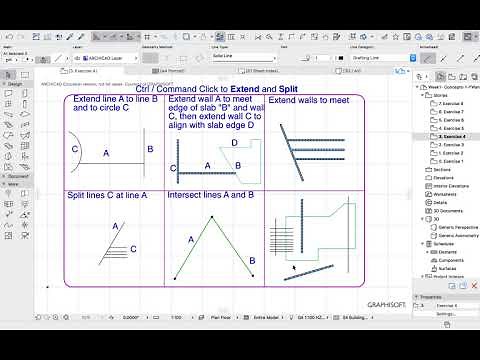
Task: Click the red delete X in the Navigator
Action: [474, 286]
